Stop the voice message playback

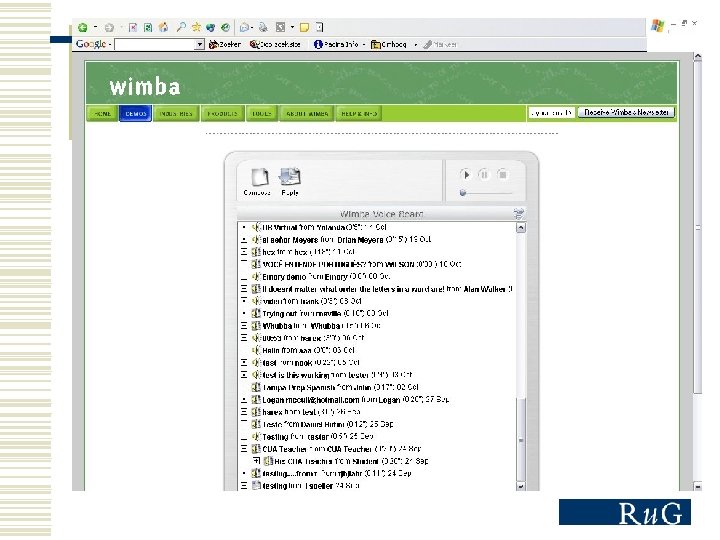(x=502, y=175)
